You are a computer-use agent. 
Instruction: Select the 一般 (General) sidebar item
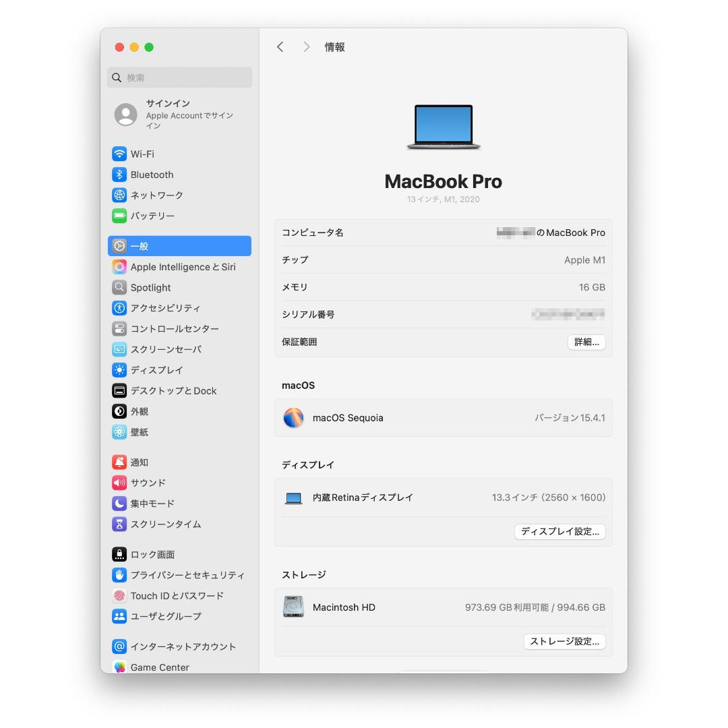coord(142,246)
